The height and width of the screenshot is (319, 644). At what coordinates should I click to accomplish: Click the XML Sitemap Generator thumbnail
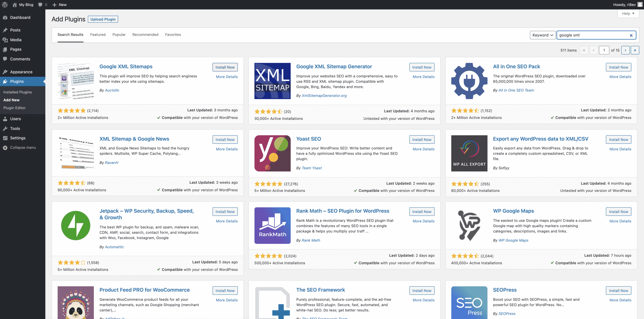pyautogui.click(x=272, y=81)
